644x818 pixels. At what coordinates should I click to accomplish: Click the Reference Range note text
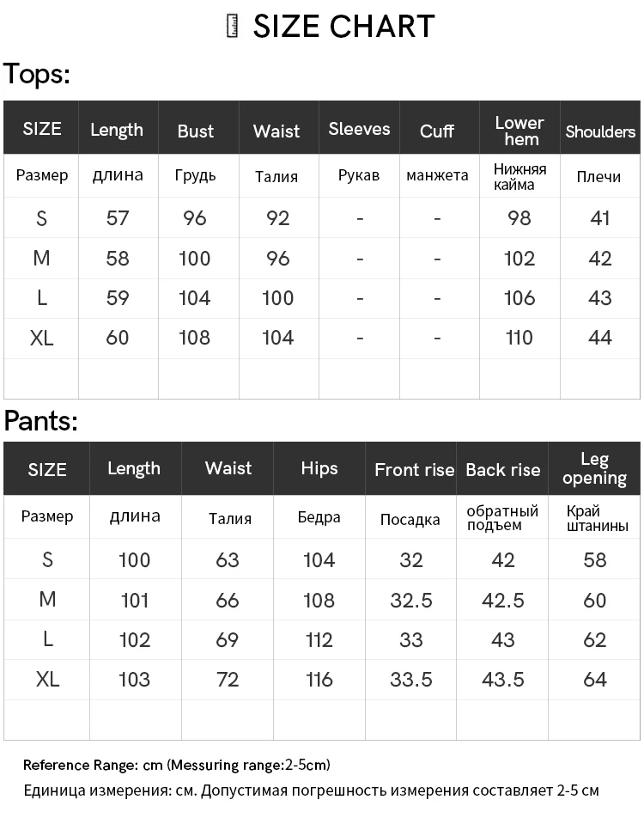point(176,766)
